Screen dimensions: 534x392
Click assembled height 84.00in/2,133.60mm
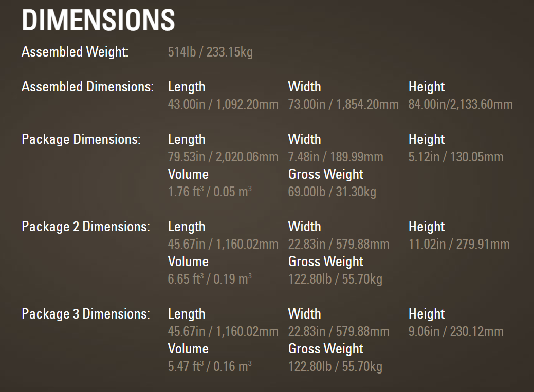click(x=461, y=104)
